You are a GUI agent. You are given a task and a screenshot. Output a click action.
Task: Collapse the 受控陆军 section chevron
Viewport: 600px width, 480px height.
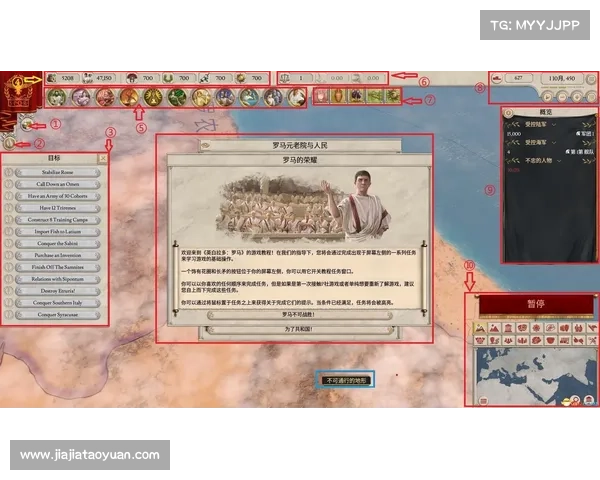[554, 125]
